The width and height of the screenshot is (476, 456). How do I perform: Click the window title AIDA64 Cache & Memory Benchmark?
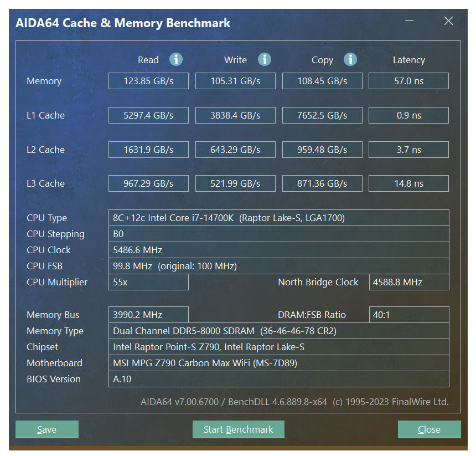coord(123,23)
